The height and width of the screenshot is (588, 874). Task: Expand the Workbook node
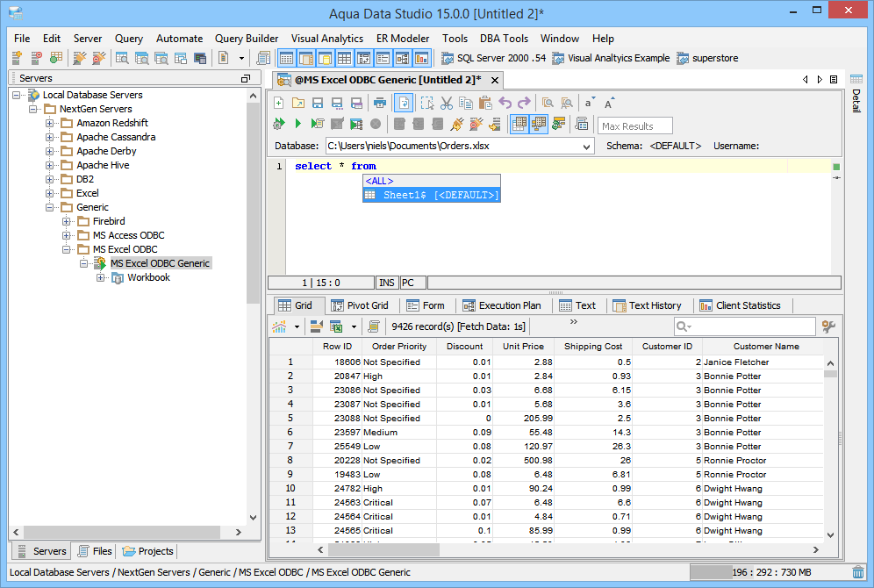point(100,277)
